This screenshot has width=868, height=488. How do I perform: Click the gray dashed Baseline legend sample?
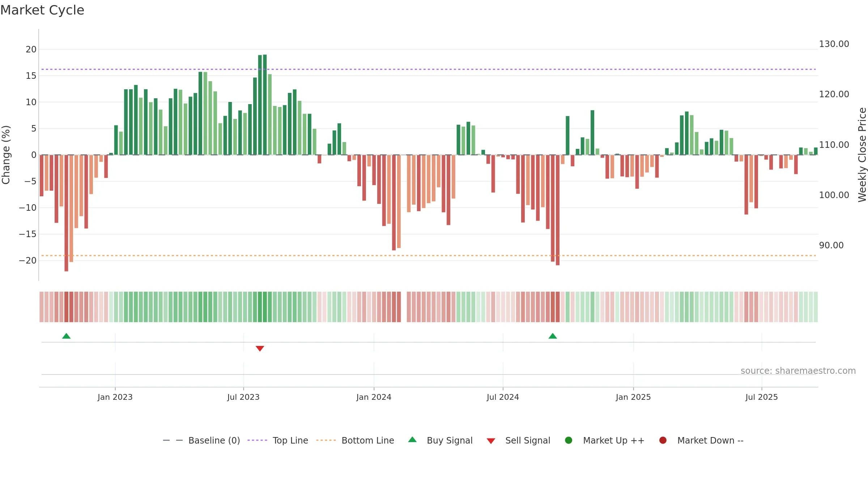[173, 440]
